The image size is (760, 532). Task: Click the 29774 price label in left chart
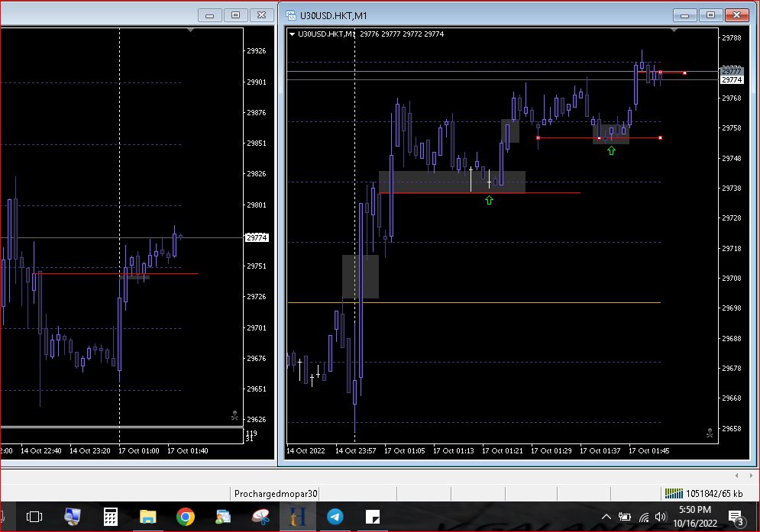pos(257,237)
